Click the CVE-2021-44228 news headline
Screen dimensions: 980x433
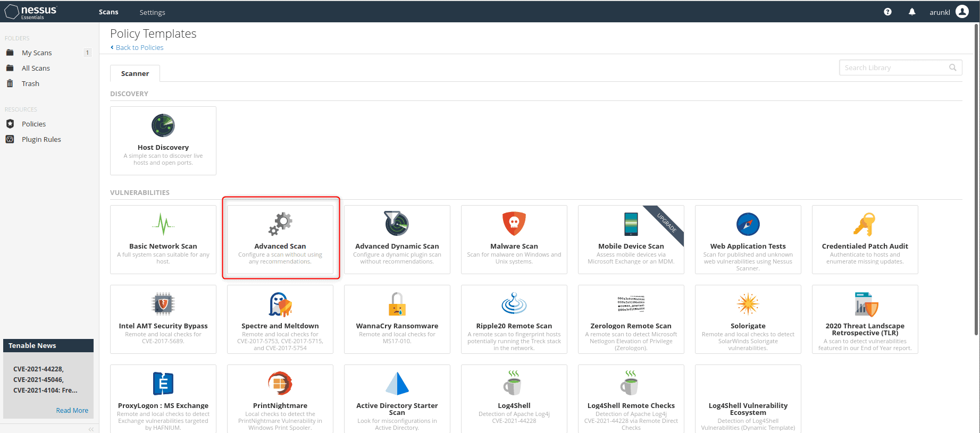(x=45, y=379)
